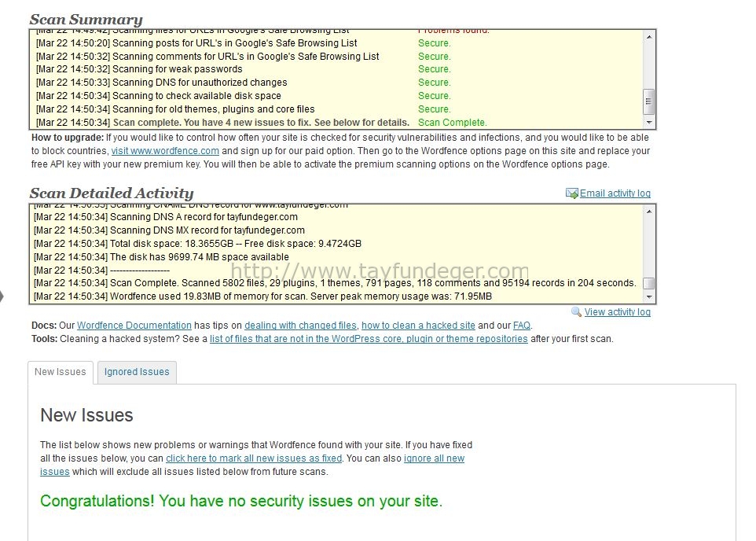Switch to the Ignored Issues tab
Screen dimensions: 756x541
pyautogui.click(x=137, y=372)
